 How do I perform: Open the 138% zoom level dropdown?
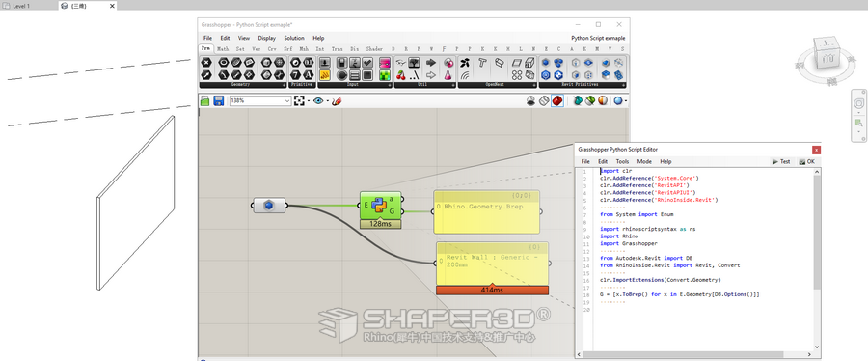(x=287, y=100)
